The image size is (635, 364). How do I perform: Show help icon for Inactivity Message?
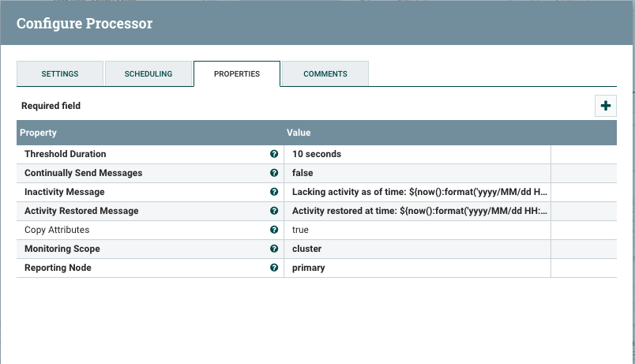(274, 192)
